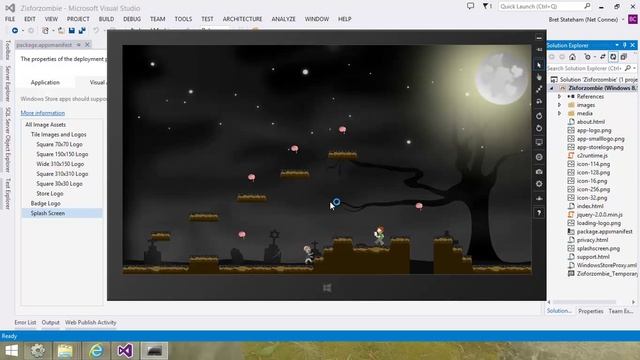Image resolution: width=640 pixels, height=360 pixels.
Task: Expand the References node
Action: tap(560, 96)
